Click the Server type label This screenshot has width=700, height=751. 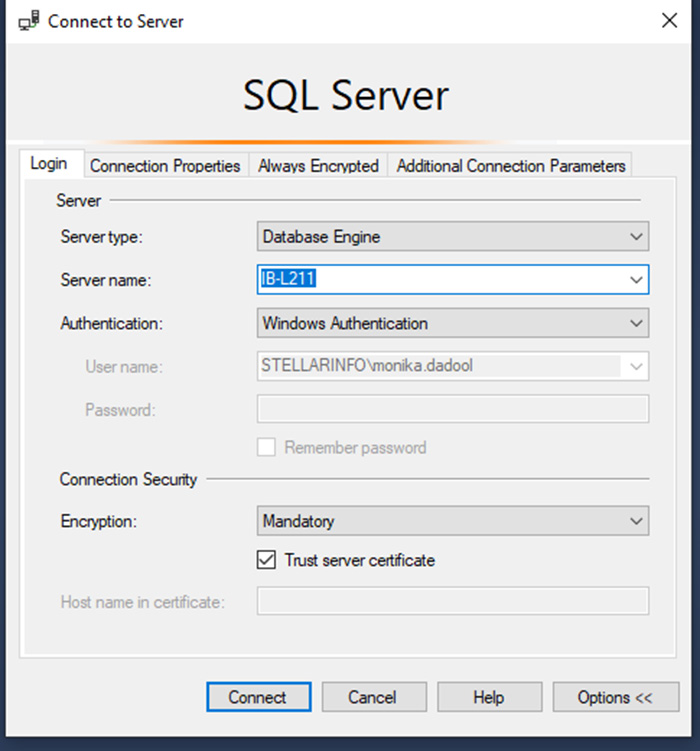(x=102, y=237)
